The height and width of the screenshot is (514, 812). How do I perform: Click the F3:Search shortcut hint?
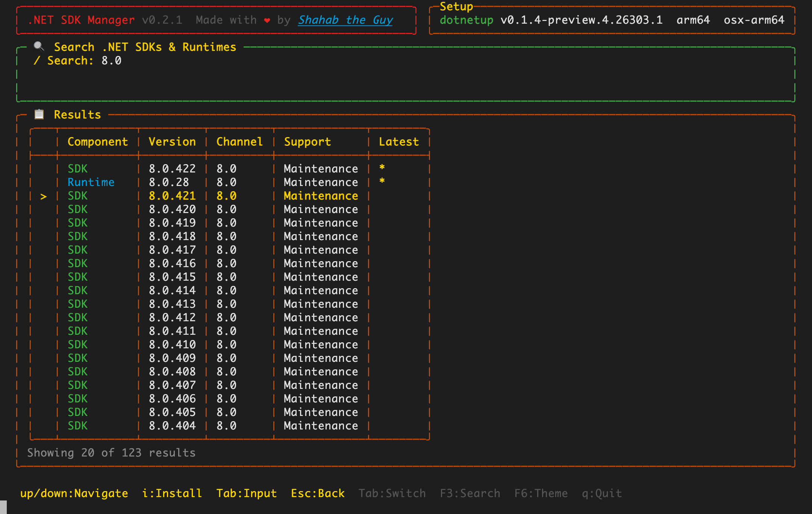pyautogui.click(x=470, y=493)
